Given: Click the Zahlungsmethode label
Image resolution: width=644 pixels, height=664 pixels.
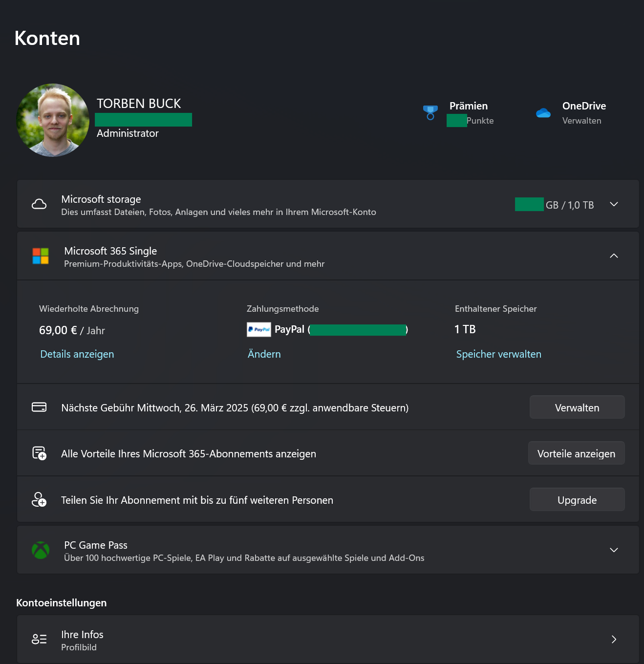Looking at the screenshot, I should pyautogui.click(x=282, y=309).
